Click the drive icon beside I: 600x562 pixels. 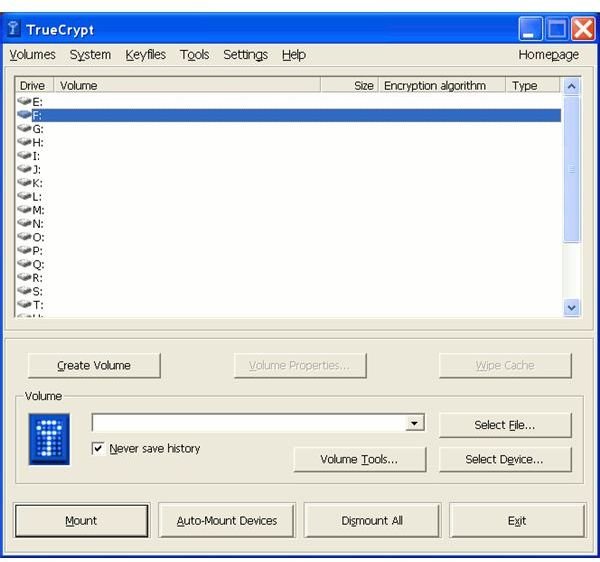pyautogui.click(x=24, y=155)
